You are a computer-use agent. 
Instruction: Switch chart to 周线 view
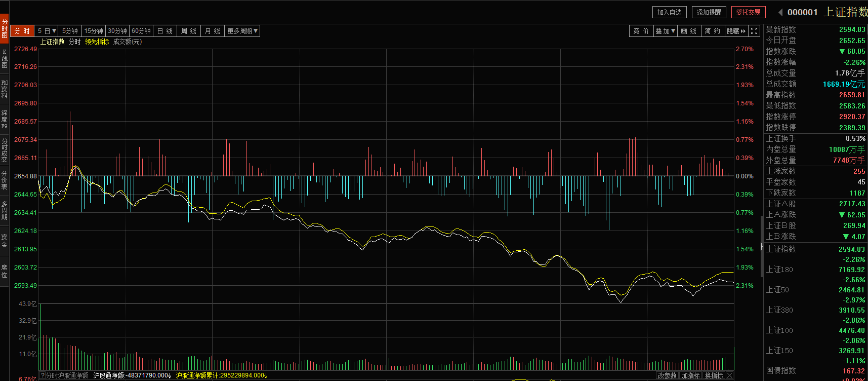189,31
